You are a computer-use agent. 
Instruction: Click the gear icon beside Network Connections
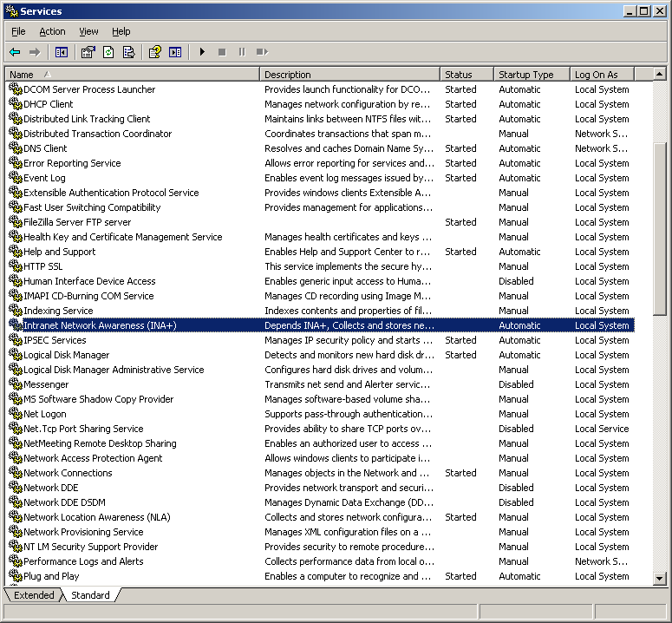[16, 473]
